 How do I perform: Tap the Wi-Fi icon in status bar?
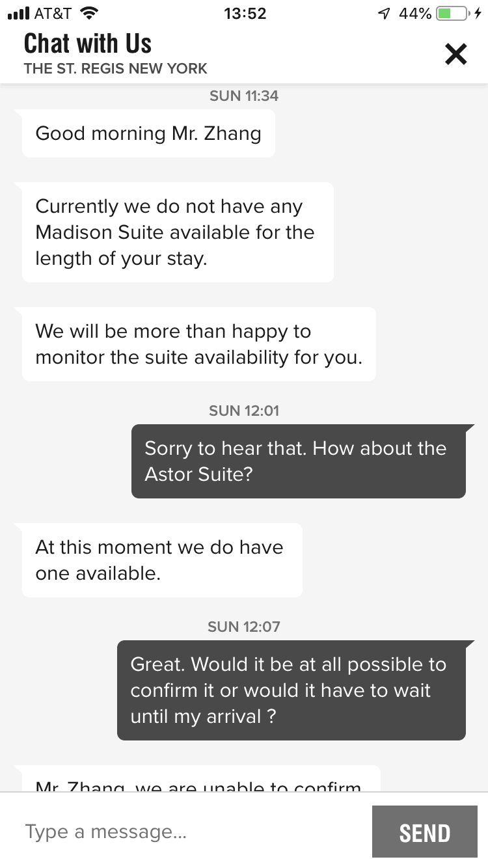point(87,13)
